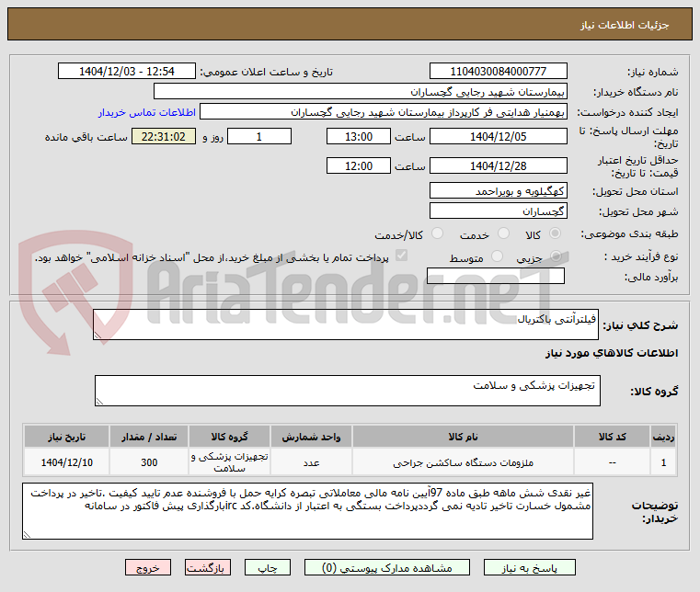The image size is (700, 592).
Task: Click the price validity date 1404/12/28 field
Action: (499, 166)
